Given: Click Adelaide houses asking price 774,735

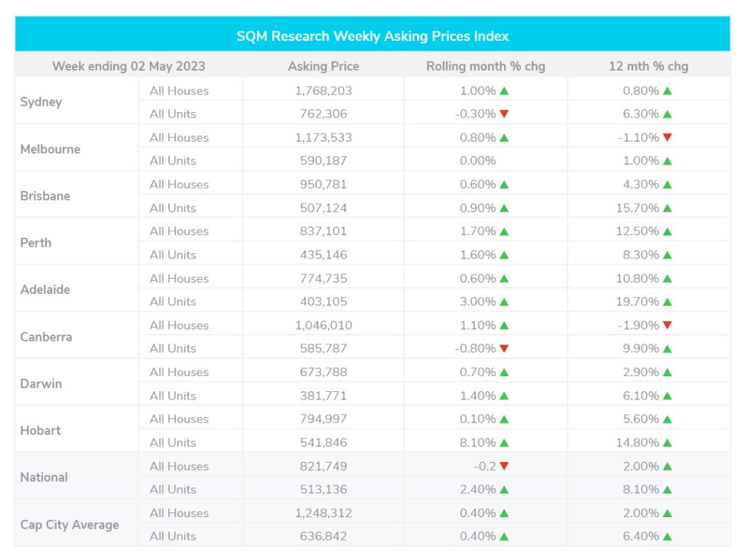Looking at the screenshot, I should click(x=324, y=279).
